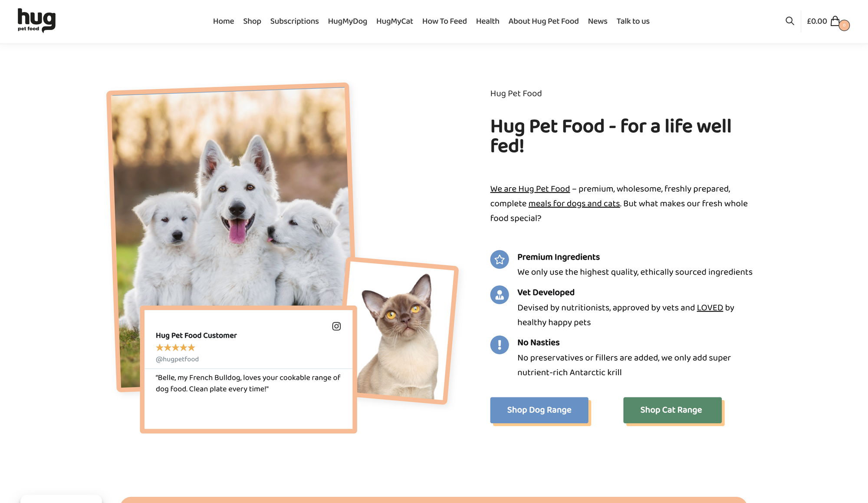Click the Shop Dog Range button

click(539, 410)
